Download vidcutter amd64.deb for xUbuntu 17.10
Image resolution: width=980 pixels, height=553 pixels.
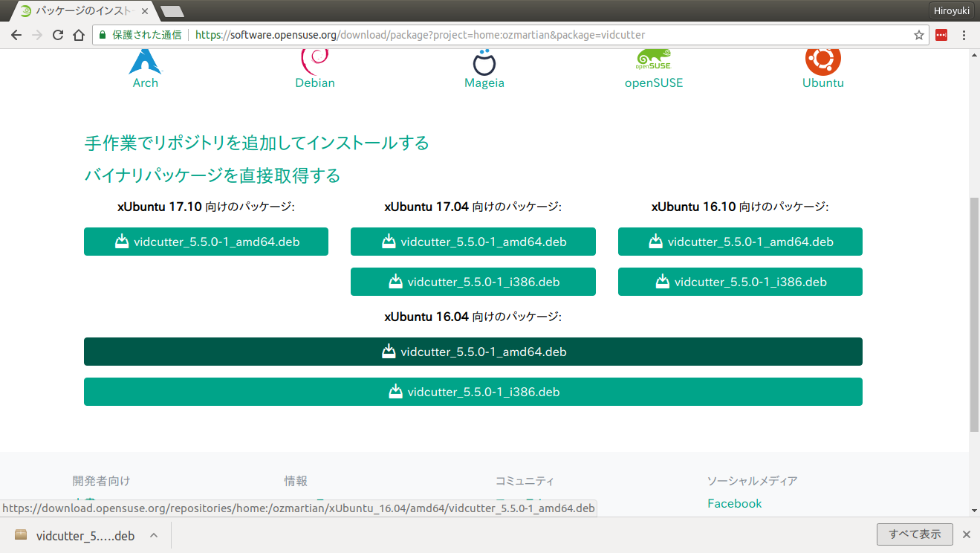(x=206, y=242)
